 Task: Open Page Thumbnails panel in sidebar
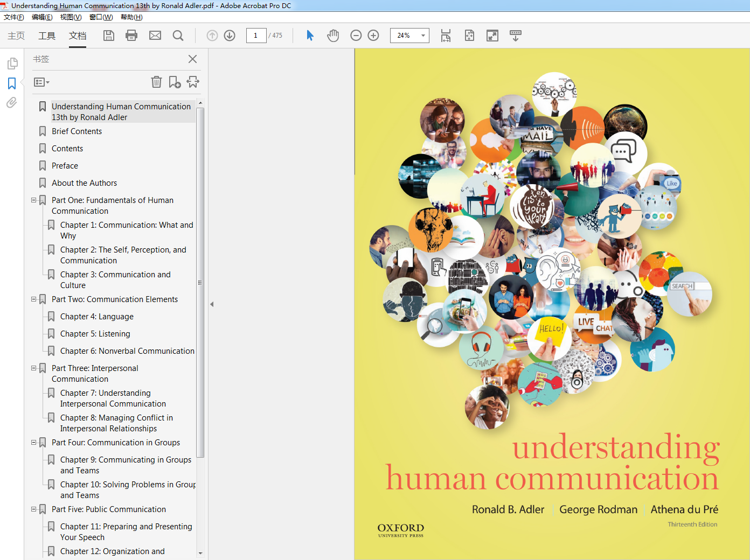pos(12,64)
